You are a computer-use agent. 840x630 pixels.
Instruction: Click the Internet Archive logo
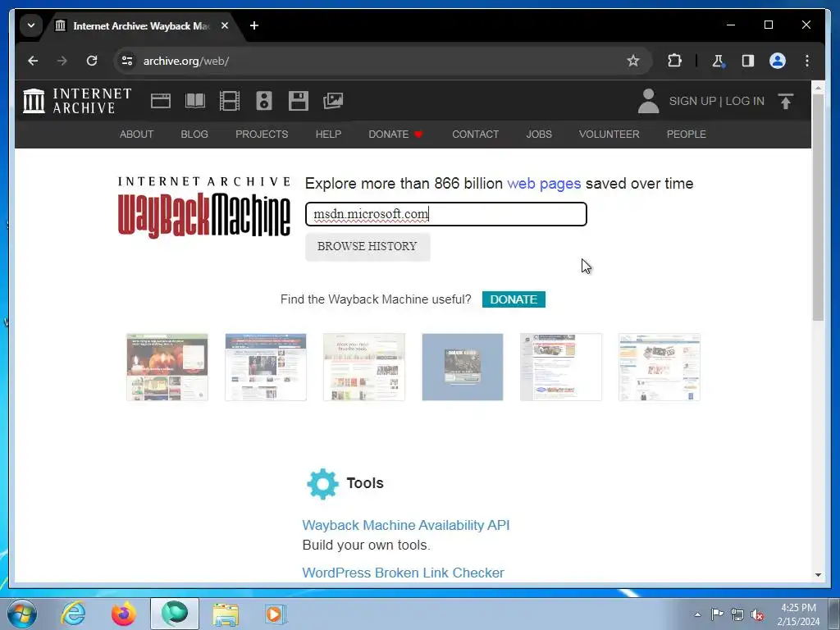coord(77,101)
